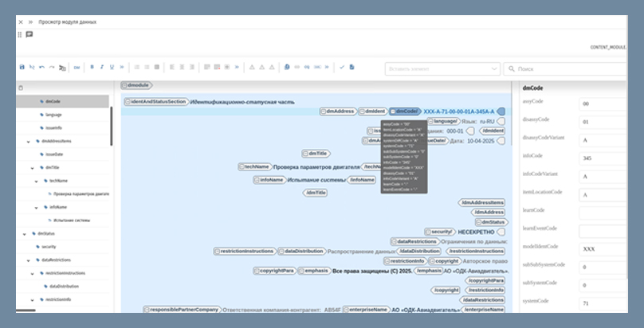This screenshot has width=644, height=328.
Task: Click the checkmark validate icon
Action: [342, 67]
